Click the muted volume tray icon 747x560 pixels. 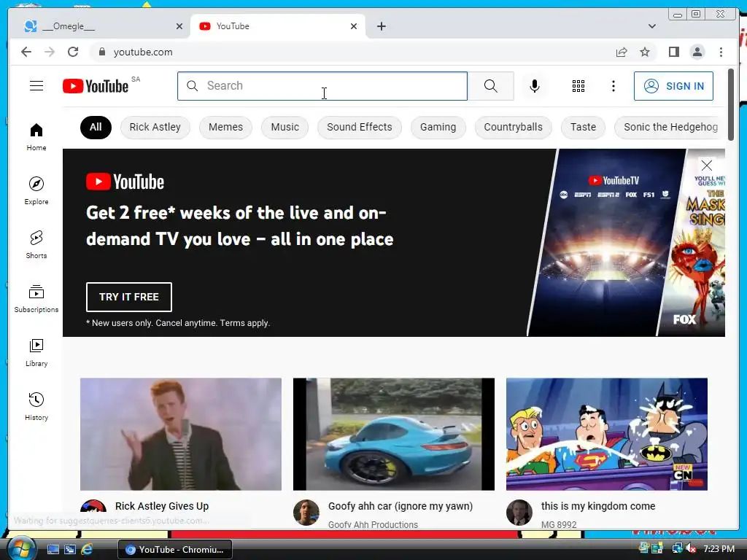[690, 548]
